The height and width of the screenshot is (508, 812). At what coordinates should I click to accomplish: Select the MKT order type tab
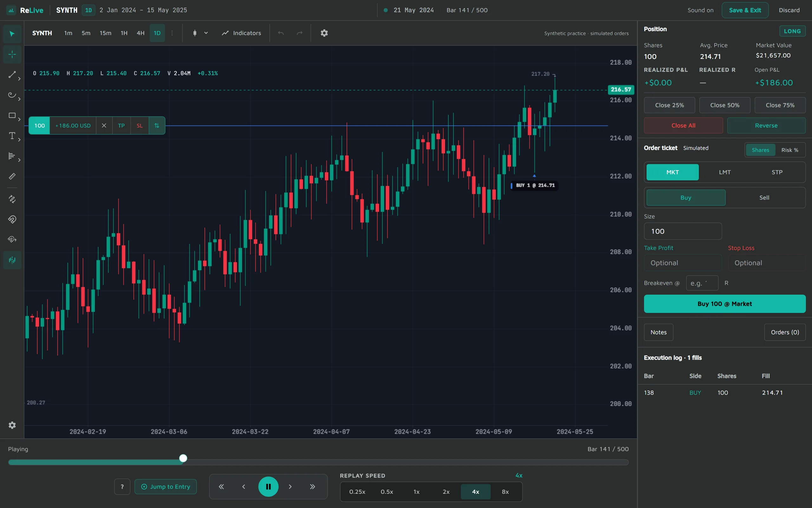click(672, 172)
